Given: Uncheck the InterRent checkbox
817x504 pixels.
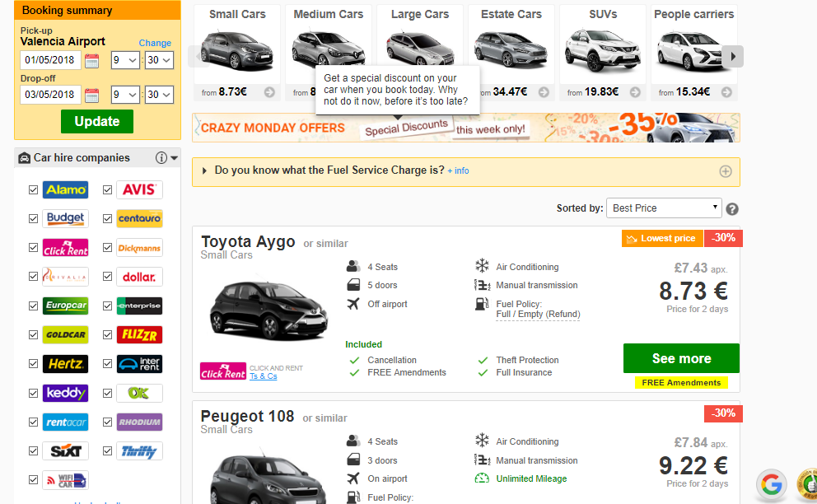Looking at the screenshot, I should coord(107,364).
